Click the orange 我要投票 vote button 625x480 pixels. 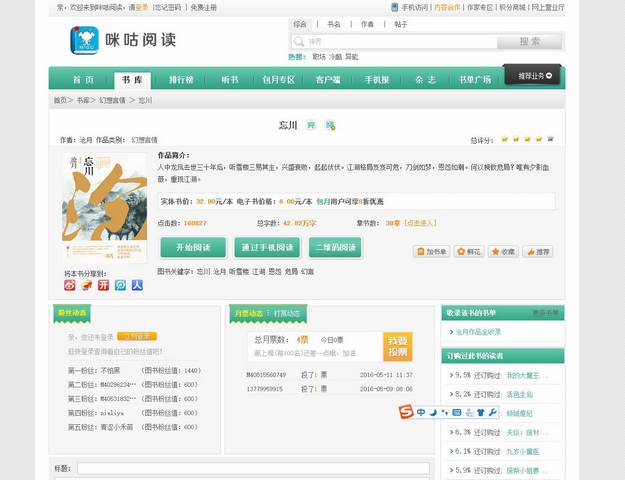click(x=397, y=346)
